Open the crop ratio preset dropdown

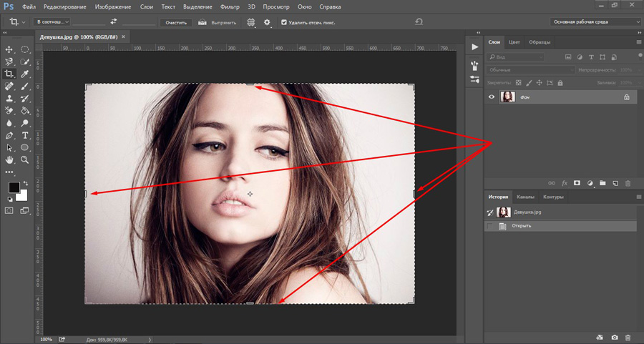[x=52, y=22]
